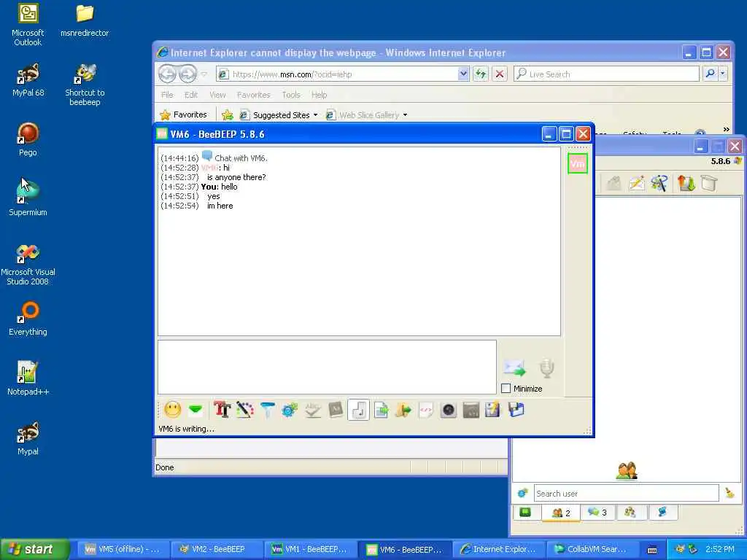
Task: Open the font color pen tool
Action: coord(245,410)
